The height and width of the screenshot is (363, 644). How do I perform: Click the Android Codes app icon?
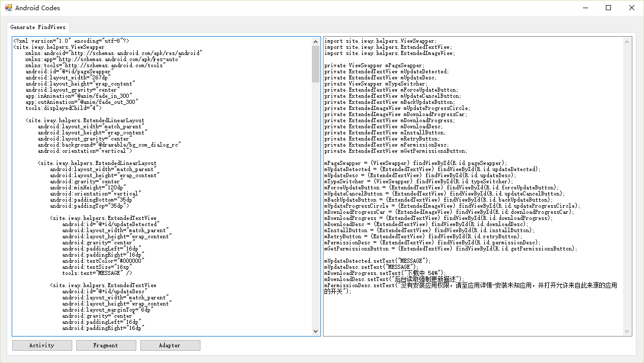pyautogui.click(x=8, y=8)
